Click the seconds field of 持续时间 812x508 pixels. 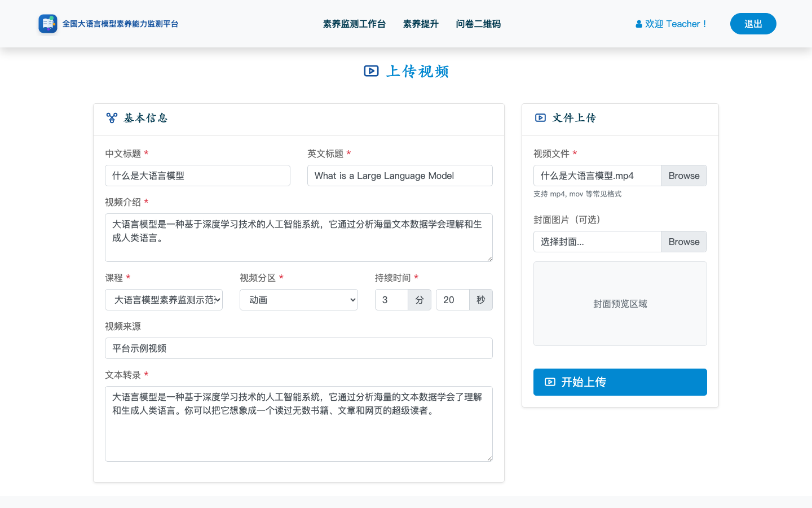coord(452,300)
